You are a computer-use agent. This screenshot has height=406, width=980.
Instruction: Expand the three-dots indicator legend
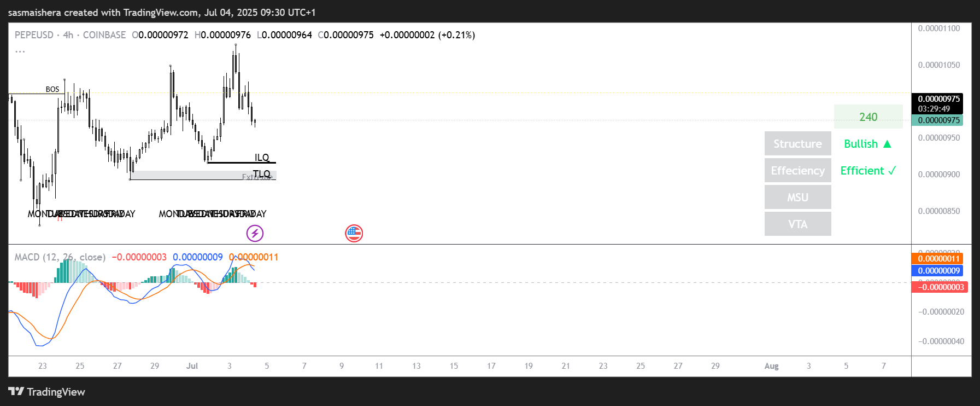click(20, 51)
